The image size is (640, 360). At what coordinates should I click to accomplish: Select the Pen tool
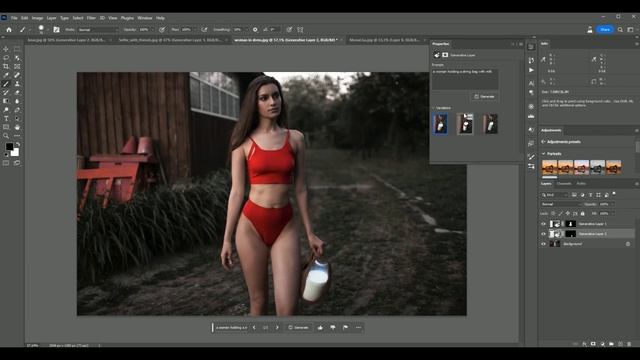[x=17, y=110]
